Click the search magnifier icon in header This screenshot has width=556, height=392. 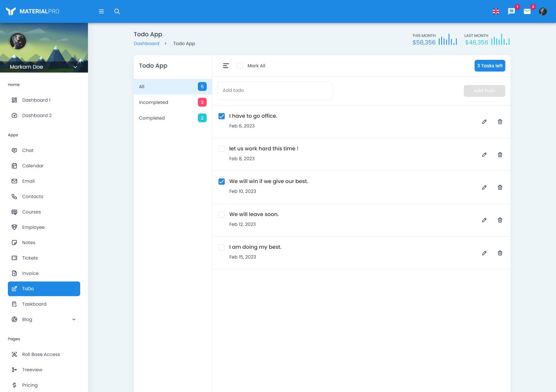coord(117,12)
